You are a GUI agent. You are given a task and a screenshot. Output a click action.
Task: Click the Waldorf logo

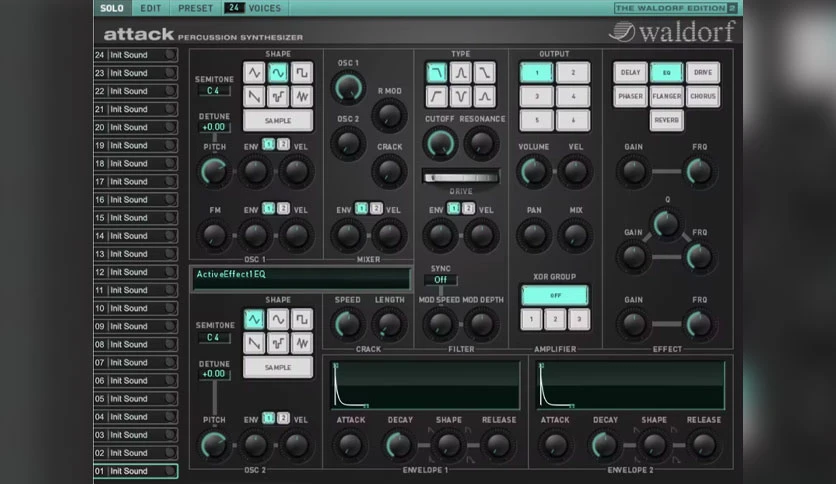click(672, 31)
